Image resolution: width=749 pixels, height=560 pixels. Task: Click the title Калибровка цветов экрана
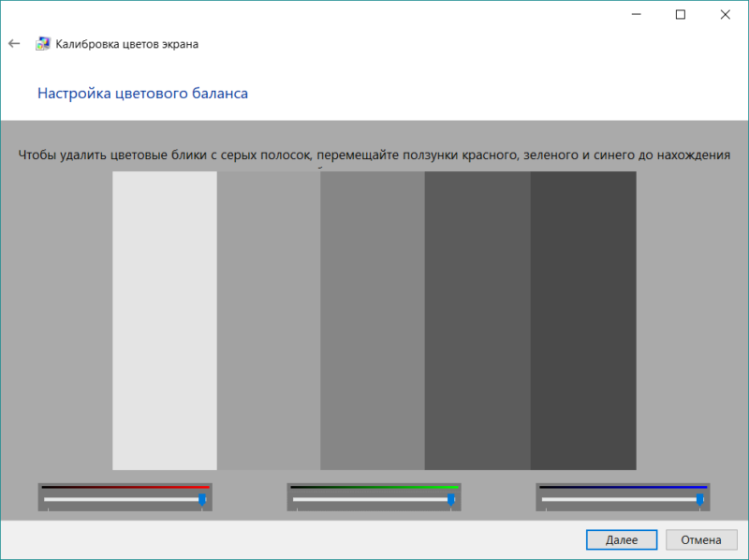128,43
